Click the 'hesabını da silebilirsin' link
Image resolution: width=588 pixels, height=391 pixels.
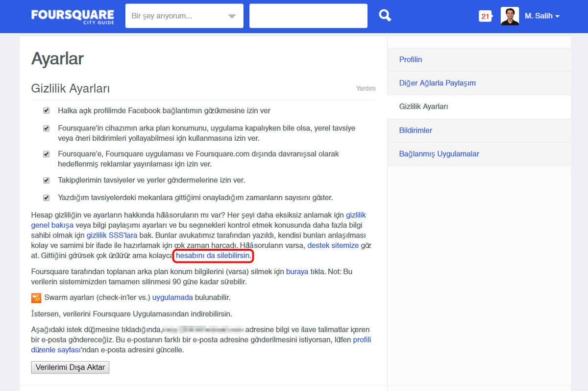point(213,256)
